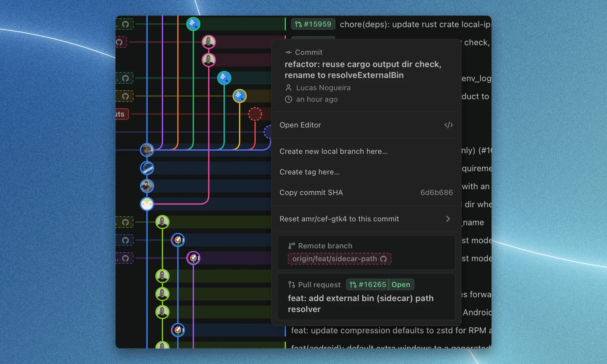Click the pink GitHub branch tag near top
This screenshot has width=607, height=364.
coord(121,42)
